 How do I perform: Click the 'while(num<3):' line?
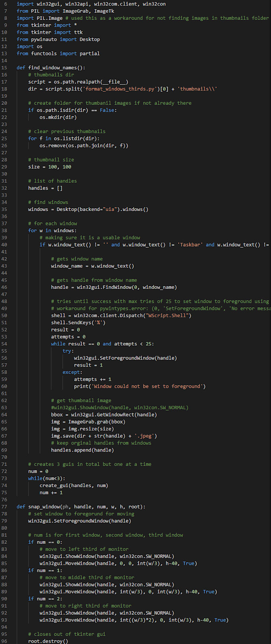(47, 478)
